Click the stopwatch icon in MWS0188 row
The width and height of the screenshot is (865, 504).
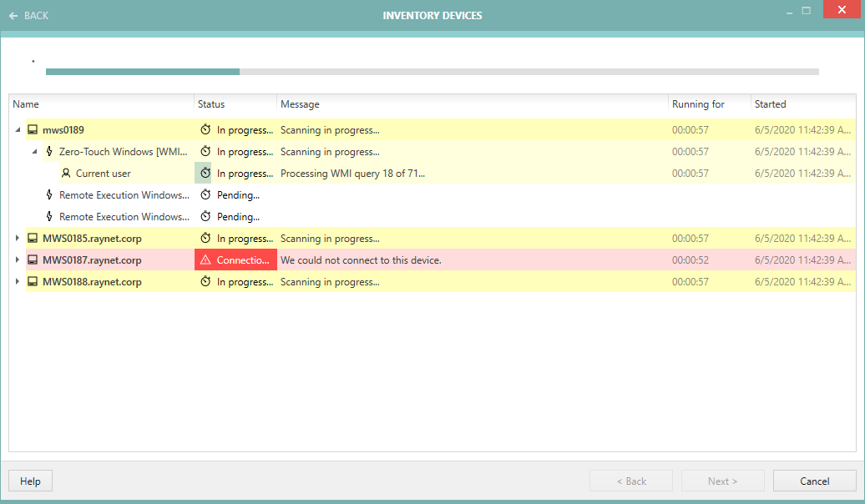coord(205,282)
